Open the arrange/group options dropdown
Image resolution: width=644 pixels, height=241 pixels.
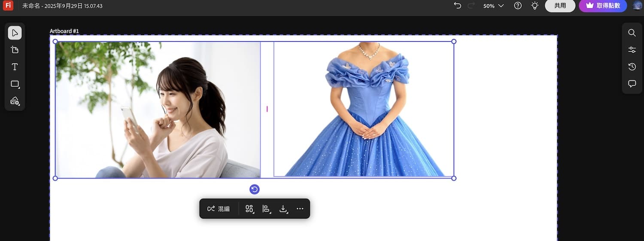(x=249, y=209)
